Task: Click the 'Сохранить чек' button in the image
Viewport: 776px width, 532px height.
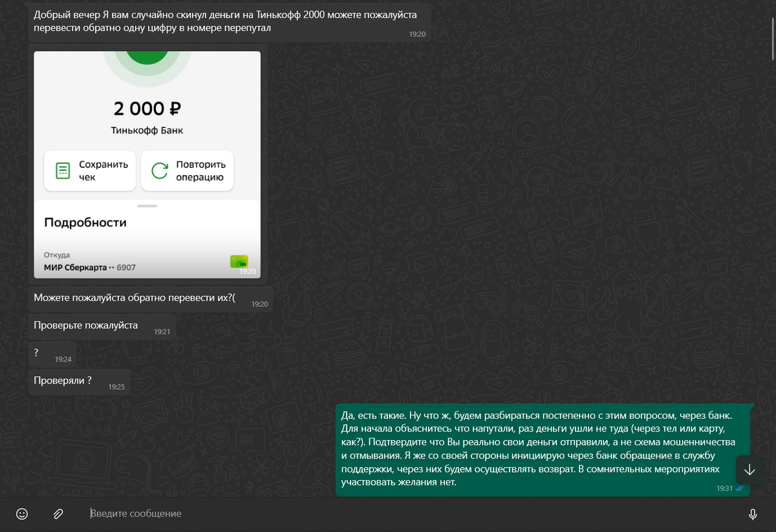Action: (x=90, y=171)
